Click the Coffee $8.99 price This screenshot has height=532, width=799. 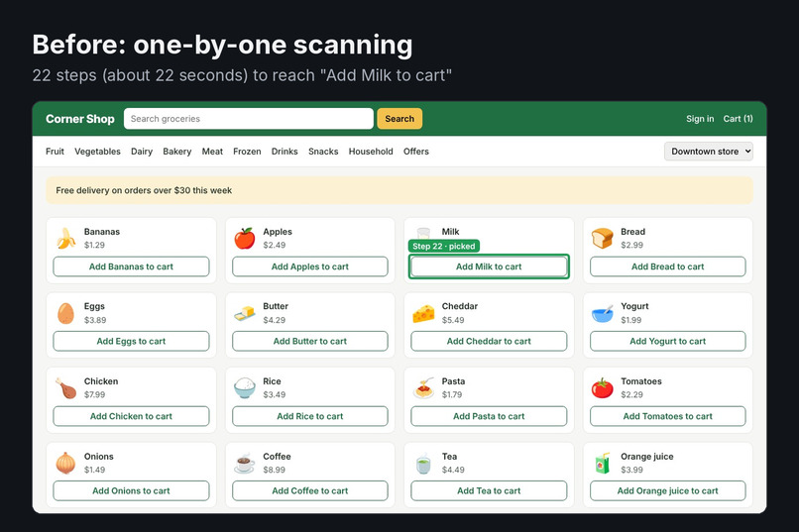point(275,470)
